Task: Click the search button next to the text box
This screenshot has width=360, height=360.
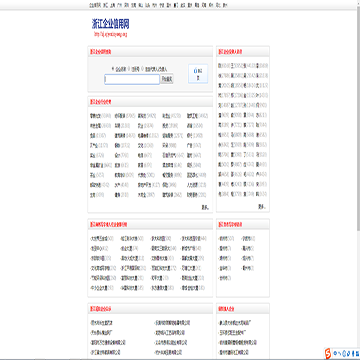Action: (x=167, y=79)
